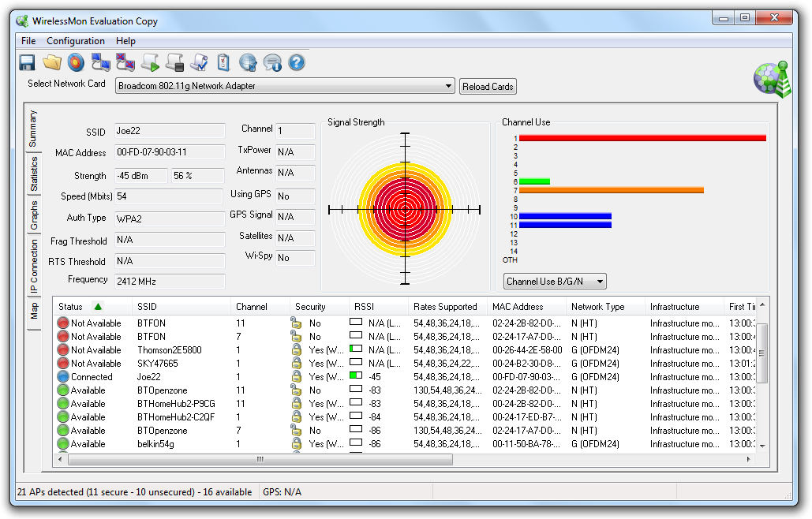812x519 pixels.
Task: Click the blue question mark help icon
Action: (x=297, y=62)
